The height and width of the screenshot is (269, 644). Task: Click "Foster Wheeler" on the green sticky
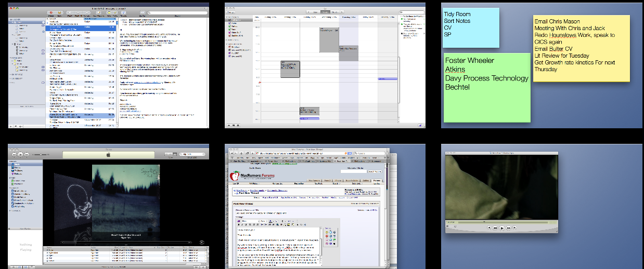[x=470, y=60]
